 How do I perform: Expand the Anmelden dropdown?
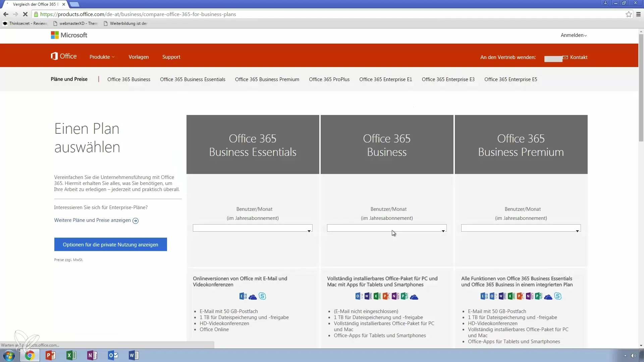(x=574, y=35)
